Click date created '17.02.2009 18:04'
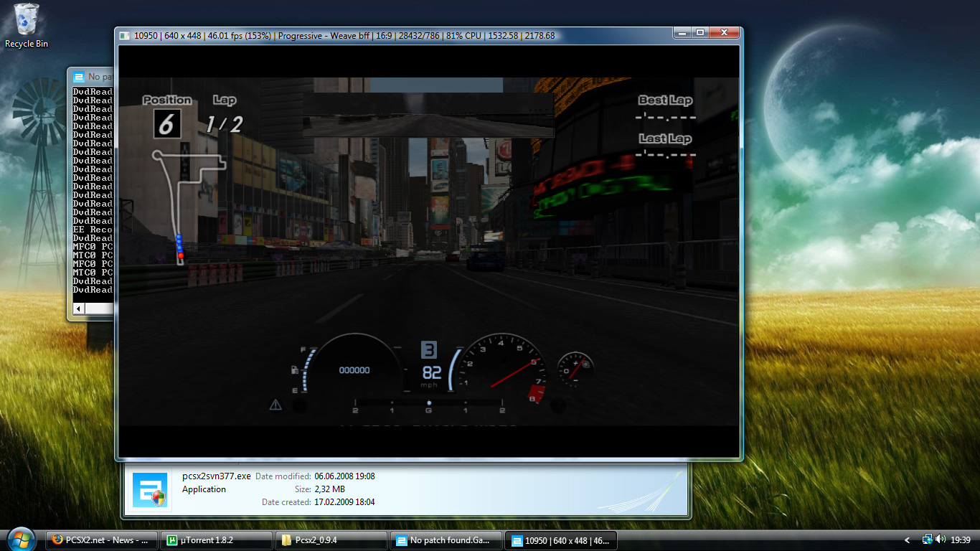The image size is (980, 551). (344, 502)
